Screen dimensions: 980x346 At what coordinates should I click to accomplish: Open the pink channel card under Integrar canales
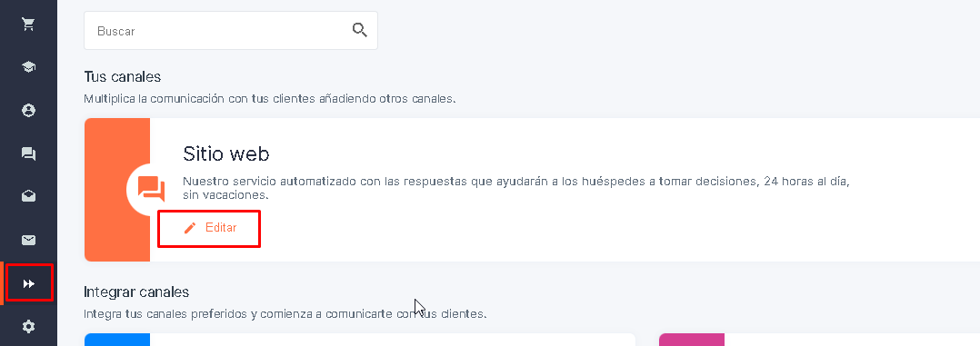pos(819,339)
